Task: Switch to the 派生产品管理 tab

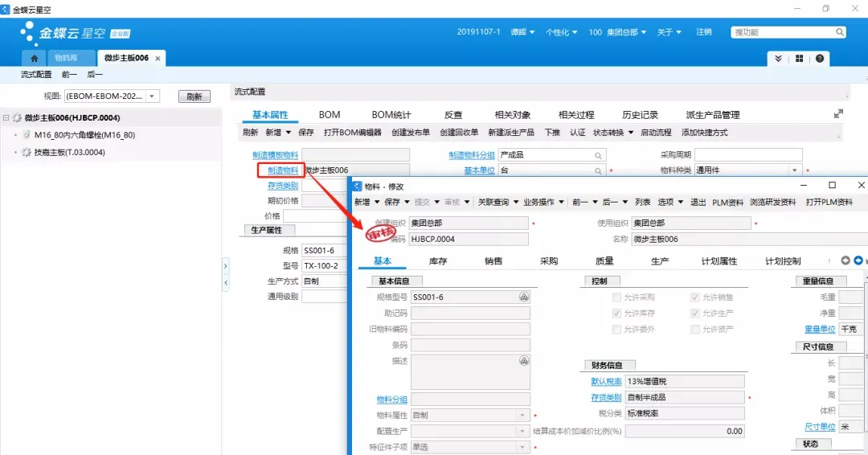Action: 712,115
